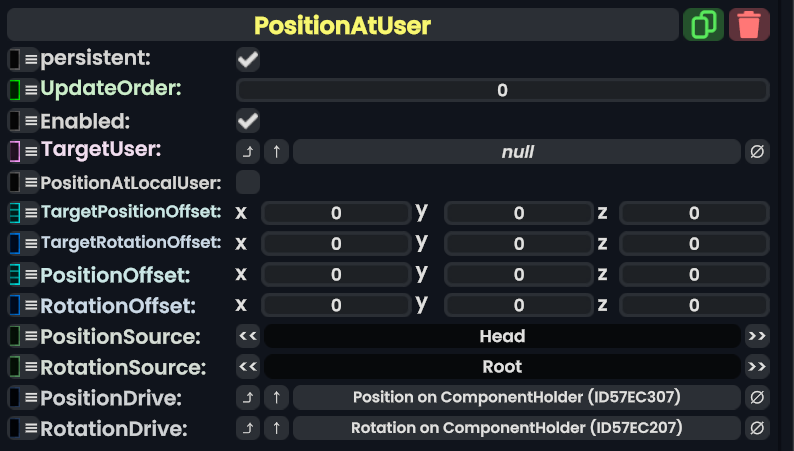The height and width of the screenshot is (451, 794).
Task: Click the PositionAtUser component header
Action: click(x=342, y=25)
